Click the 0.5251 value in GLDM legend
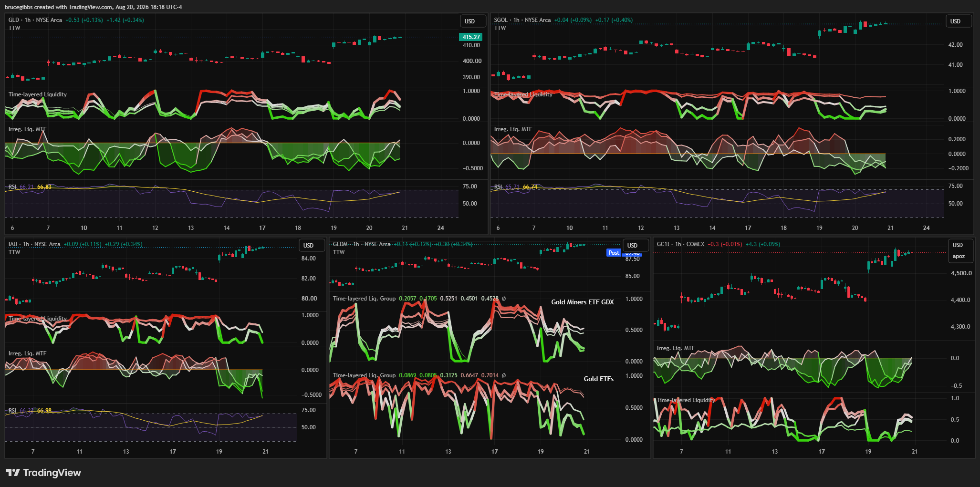 (448, 299)
